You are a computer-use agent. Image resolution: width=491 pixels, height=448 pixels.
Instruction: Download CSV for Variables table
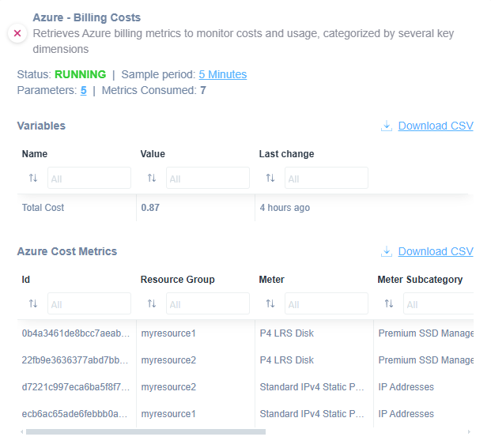coord(436,126)
